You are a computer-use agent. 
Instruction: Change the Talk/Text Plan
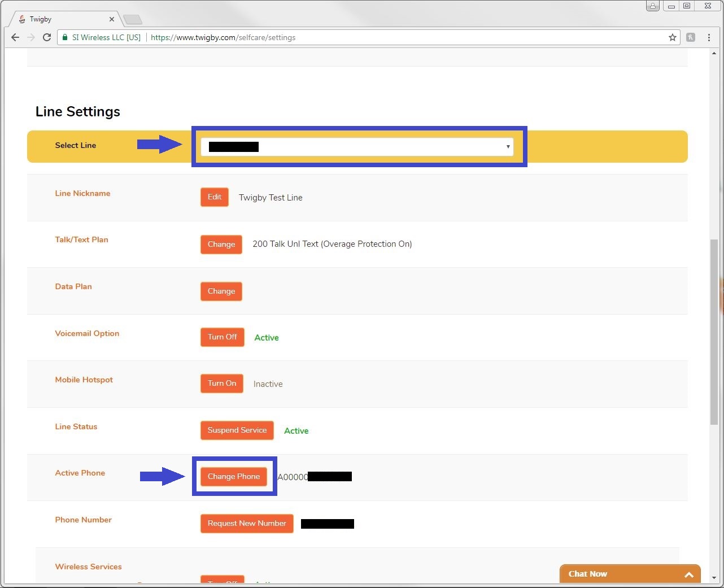tap(221, 245)
